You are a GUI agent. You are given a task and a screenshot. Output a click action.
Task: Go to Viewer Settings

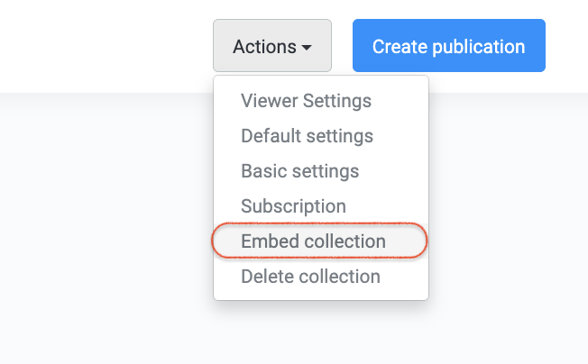306,101
